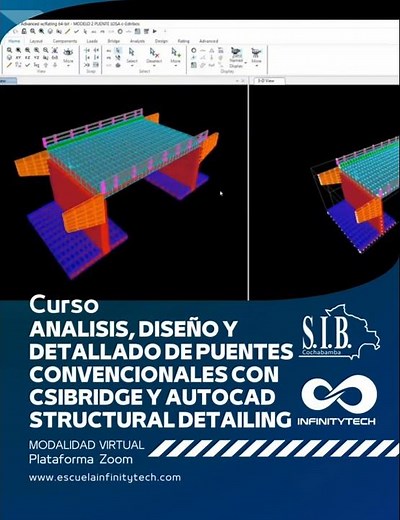Open the Design ribbon tab

pos(161,41)
